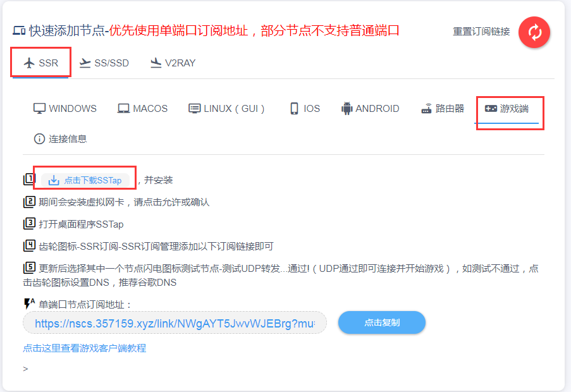The image size is (571, 392).
Task: Click the MacOS laptop icon
Action: tap(123, 109)
